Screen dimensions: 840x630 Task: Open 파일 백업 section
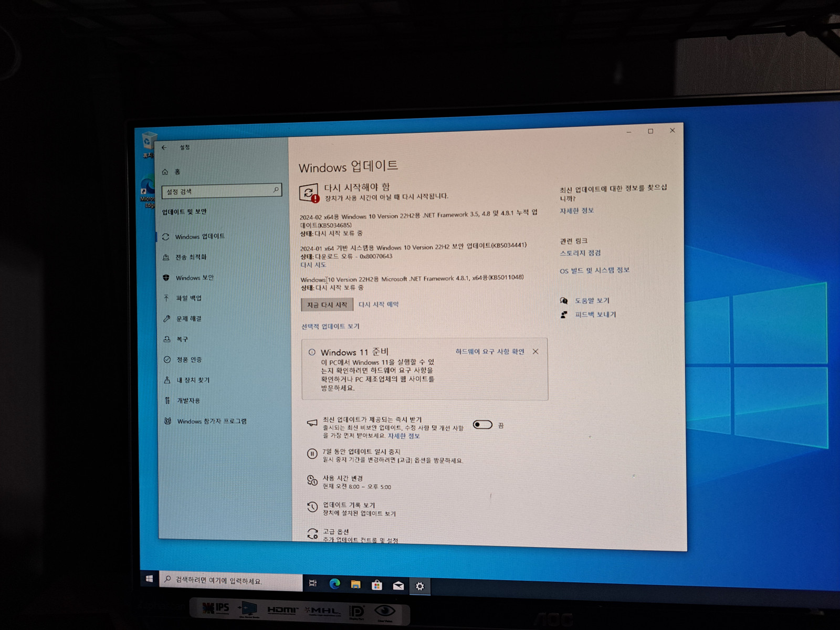[188, 298]
